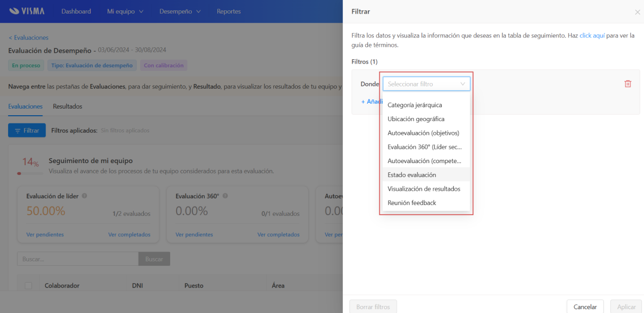Viewport: 644px width, 313px height.
Task: Click Ver pendientes under Evaluación de líder
Action: [x=45, y=235]
